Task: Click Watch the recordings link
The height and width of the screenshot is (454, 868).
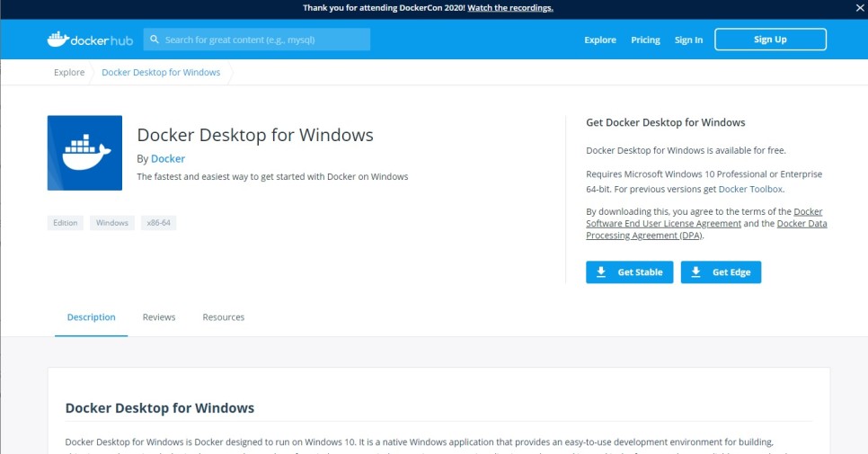Action: (510, 8)
